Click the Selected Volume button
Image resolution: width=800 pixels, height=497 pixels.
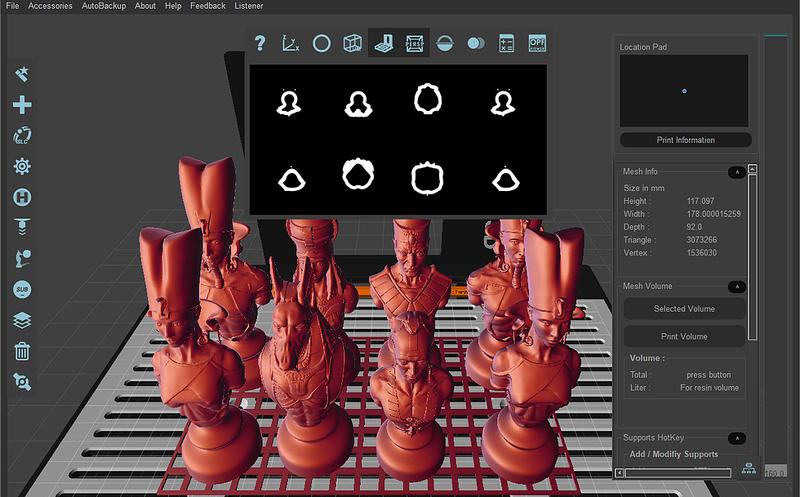(x=684, y=309)
